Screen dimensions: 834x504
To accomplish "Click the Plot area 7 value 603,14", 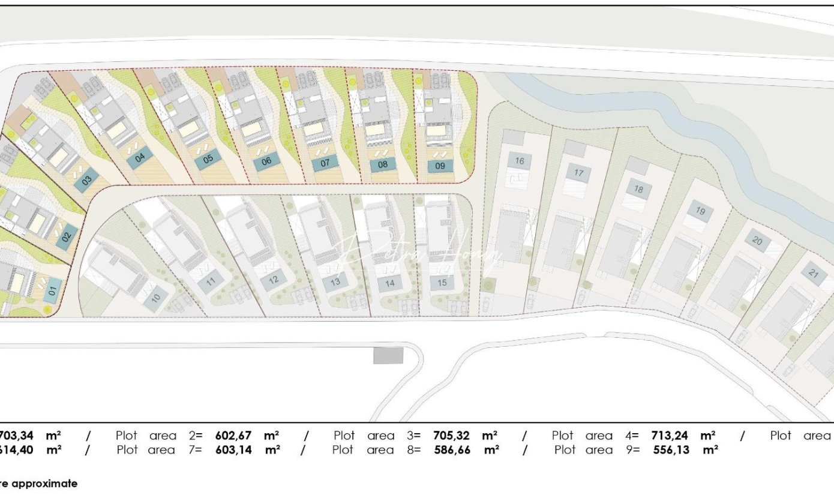I will coord(234,449).
